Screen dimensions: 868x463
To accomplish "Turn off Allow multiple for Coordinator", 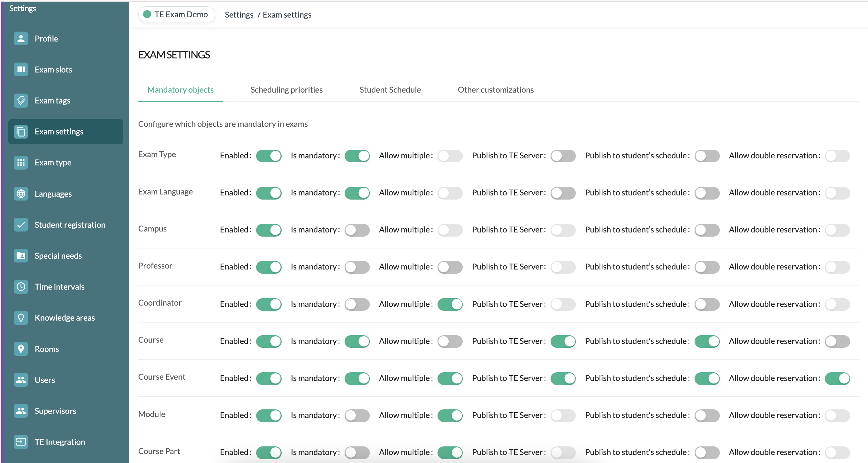I will tap(450, 304).
